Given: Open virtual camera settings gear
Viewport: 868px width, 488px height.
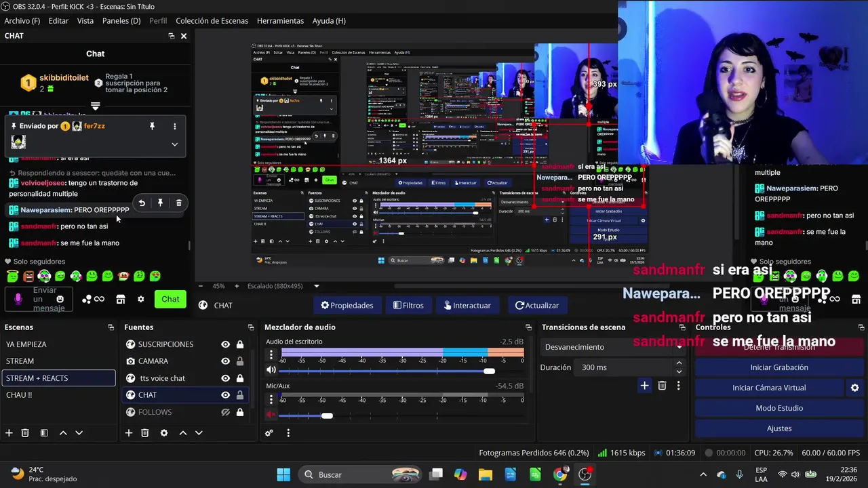Looking at the screenshot, I should coord(854,388).
